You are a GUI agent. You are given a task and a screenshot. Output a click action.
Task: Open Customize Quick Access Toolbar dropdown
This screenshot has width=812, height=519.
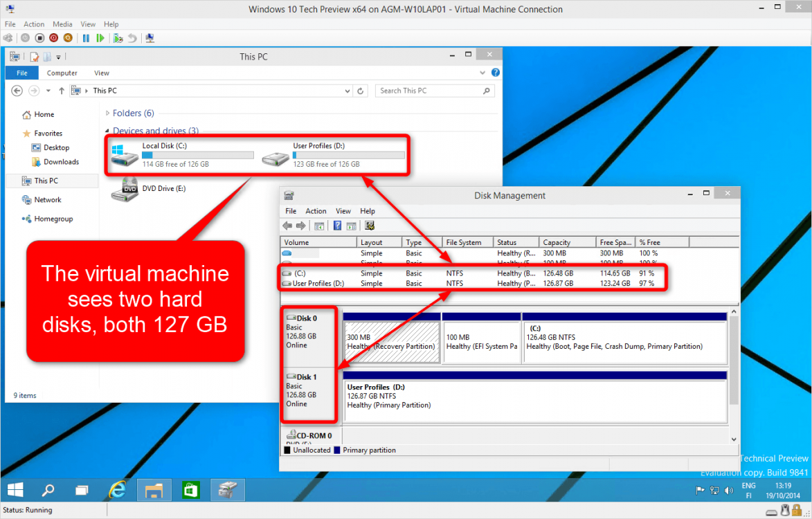[x=59, y=57]
